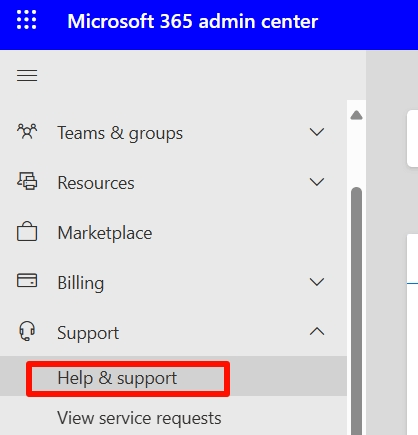Expand the Resources chevron
Screen dimensions: 418x435
[317, 182]
